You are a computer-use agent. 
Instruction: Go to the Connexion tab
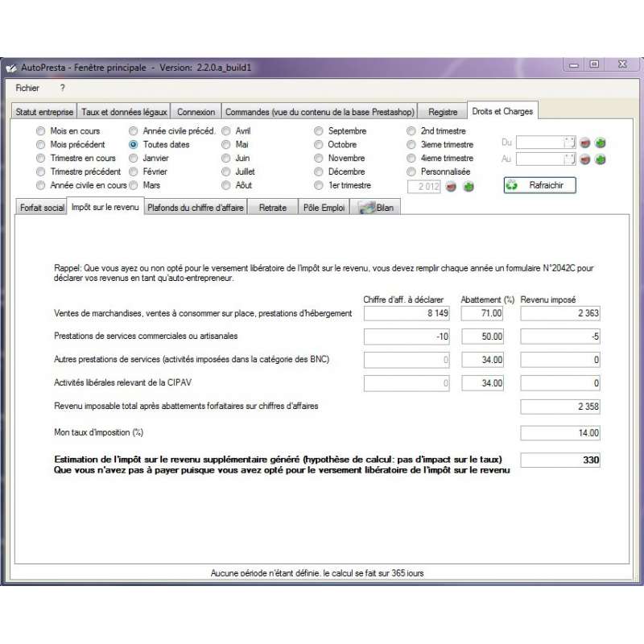coord(196,112)
